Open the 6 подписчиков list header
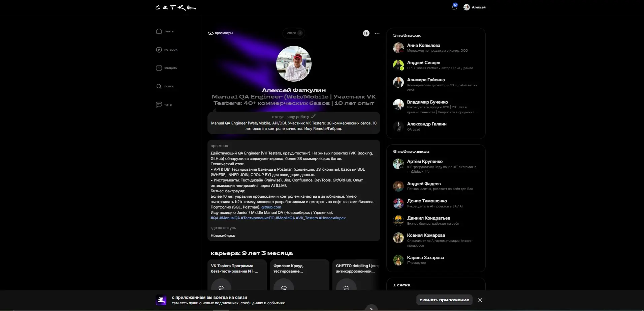Screen dimensions: 644x311 (411, 151)
